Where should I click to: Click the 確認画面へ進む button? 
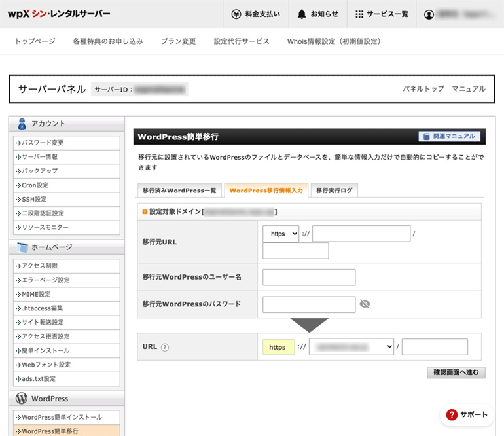coord(456,372)
